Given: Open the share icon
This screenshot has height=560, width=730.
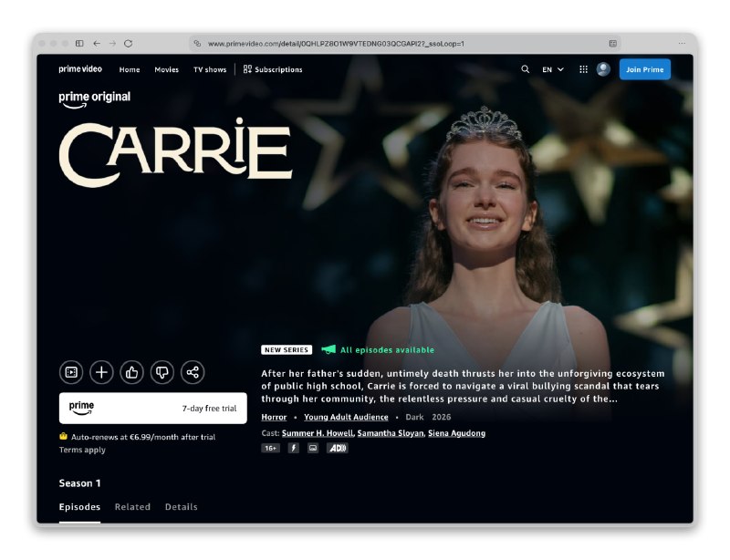Looking at the screenshot, I should [193, 372].
